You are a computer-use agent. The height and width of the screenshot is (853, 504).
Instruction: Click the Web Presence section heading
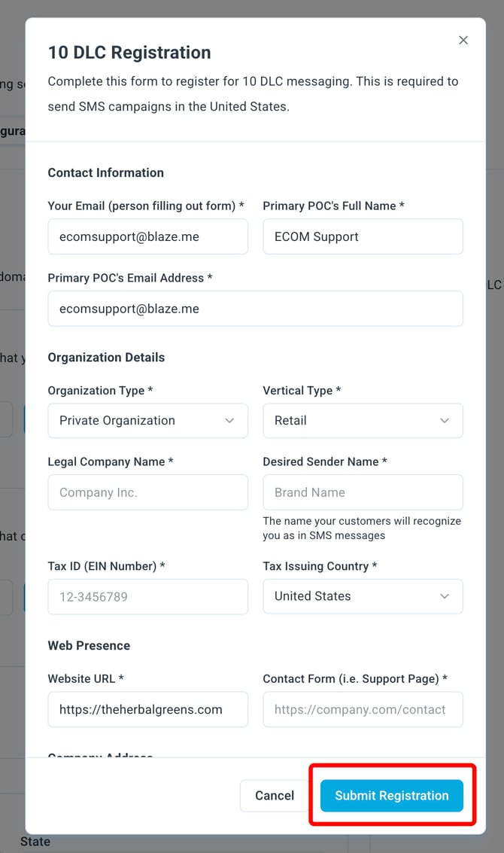[89, 646]
